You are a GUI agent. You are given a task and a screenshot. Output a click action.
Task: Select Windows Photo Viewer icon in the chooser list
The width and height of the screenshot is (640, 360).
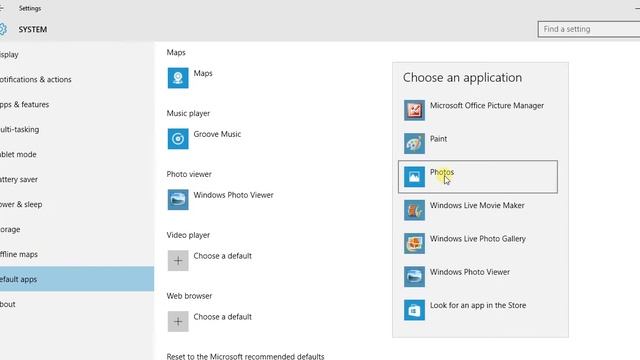coord(414,276)
